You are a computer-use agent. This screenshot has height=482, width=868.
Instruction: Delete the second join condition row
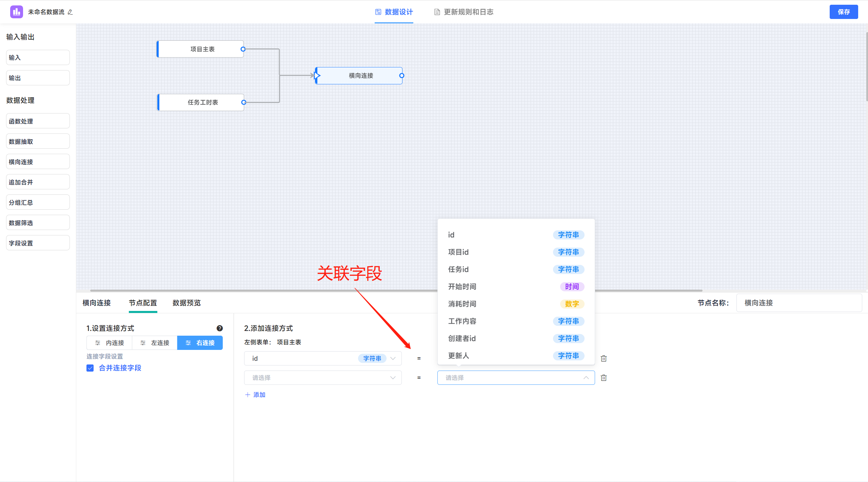(x=604, y=378)
